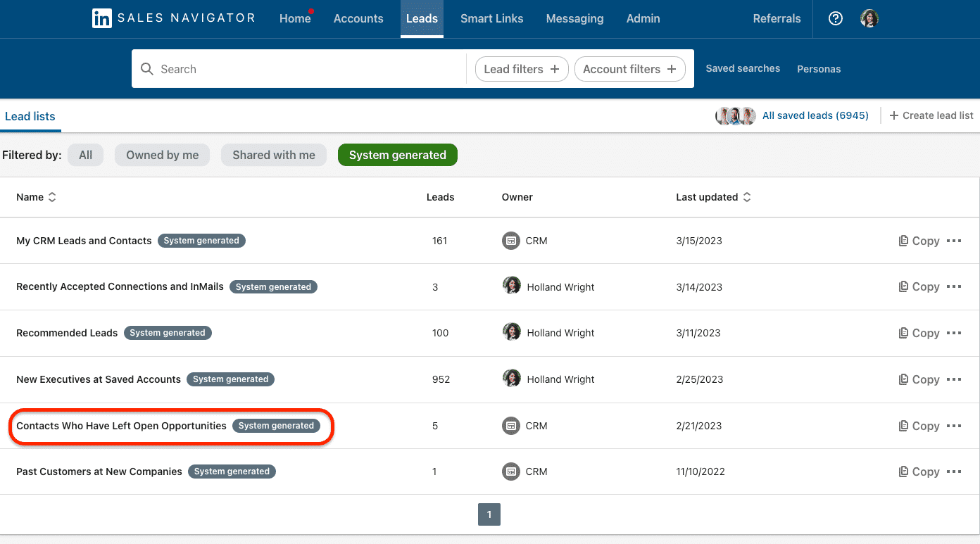Open Referrals in top bar
This screenshot has height=544, width=980.
click(777, 19)
